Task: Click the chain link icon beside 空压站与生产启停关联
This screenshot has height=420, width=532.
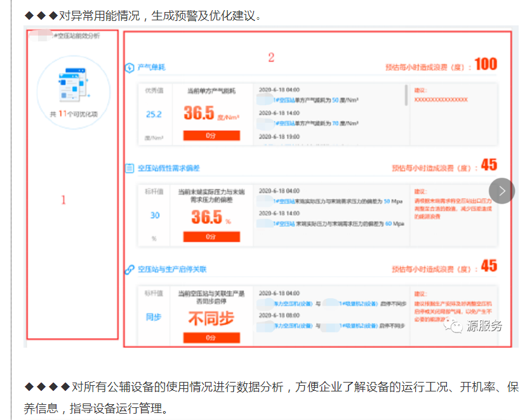Action: (130, 269)
